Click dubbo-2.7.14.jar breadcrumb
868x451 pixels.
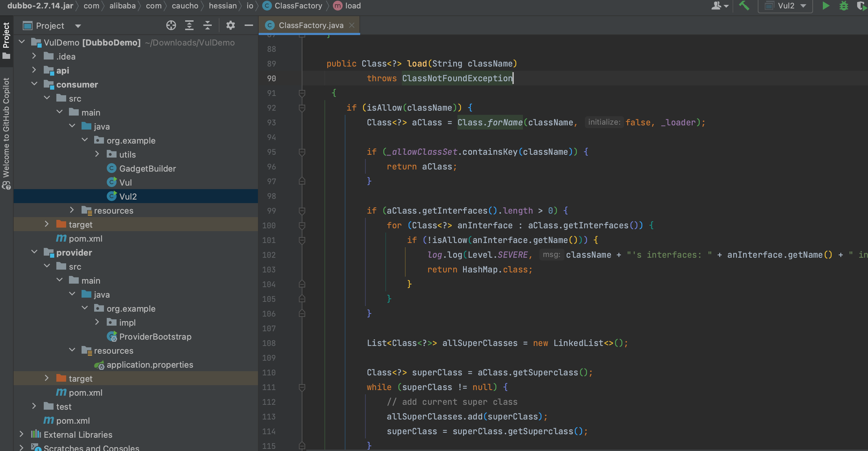pyautogui.click(x=40, y=6)
